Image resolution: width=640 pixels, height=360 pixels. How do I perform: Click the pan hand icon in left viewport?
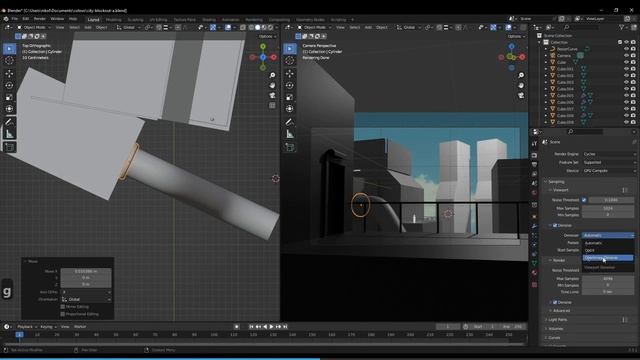click(x=272, y=85)
